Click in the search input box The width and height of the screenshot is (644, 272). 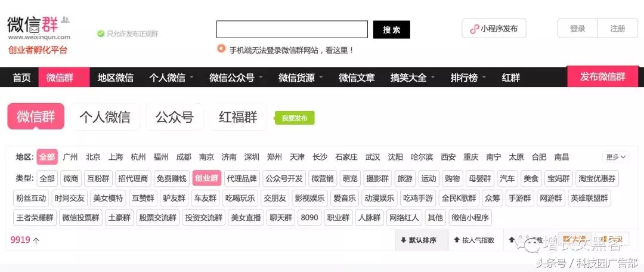(x=292, y=30)
